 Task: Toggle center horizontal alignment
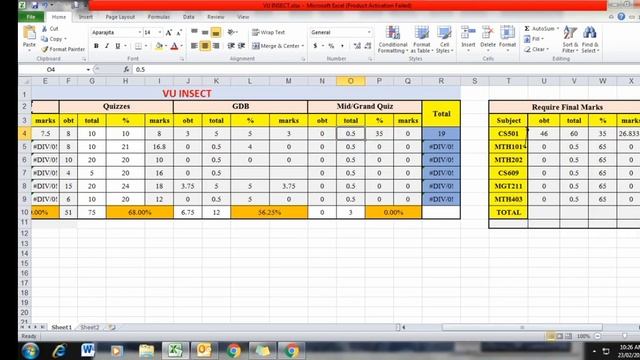(205, 46)
